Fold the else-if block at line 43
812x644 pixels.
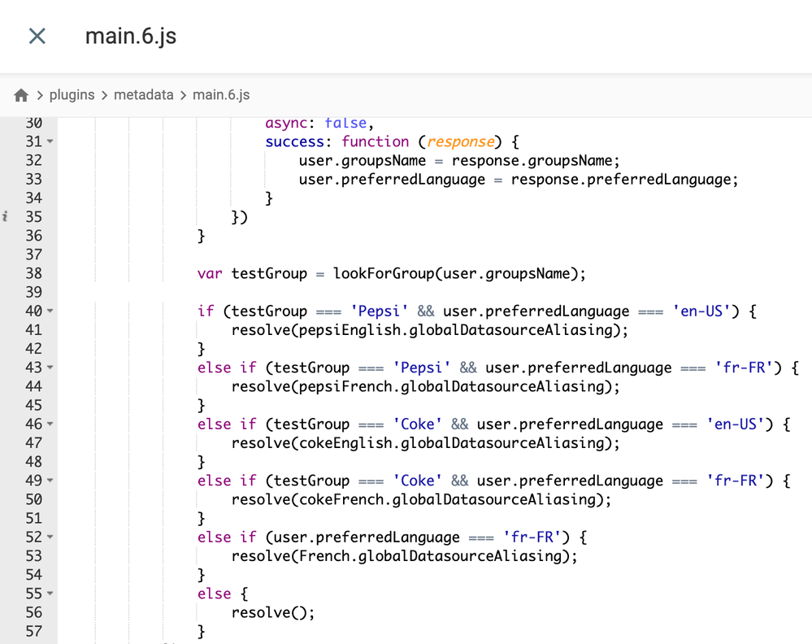click(50, 368)
